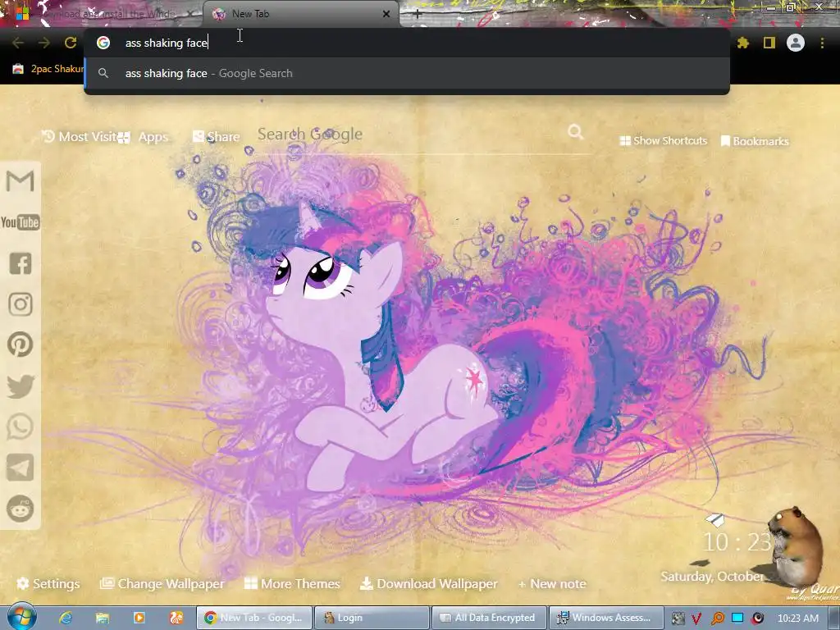Viewport: 840px width, 630px height.
Task: Click the magnifier icon in Search Google box
Action: tap(575, 132)
